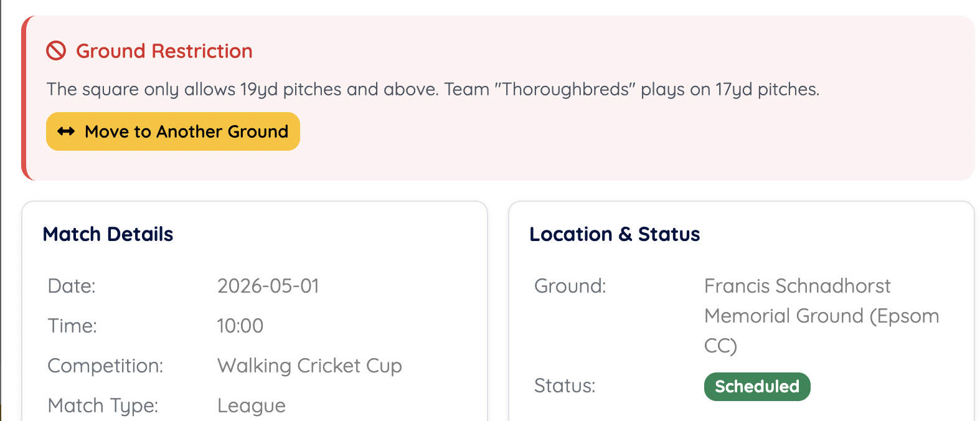Select the double-arrow icon inside the yellow button
Screen dimensions: 980x421
tap(67, 131)
